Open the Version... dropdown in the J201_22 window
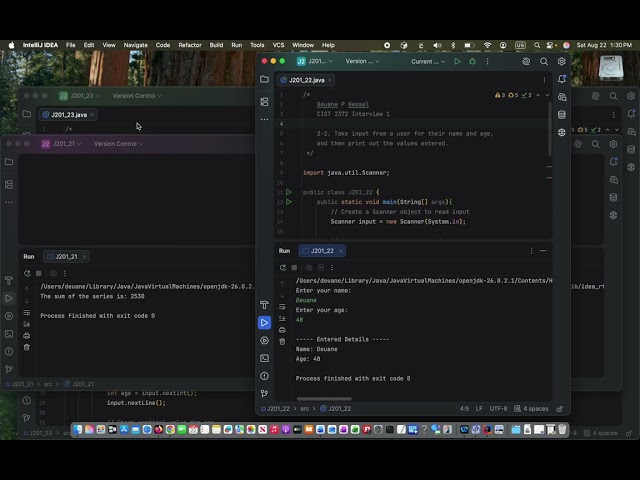 click(362, 61)
